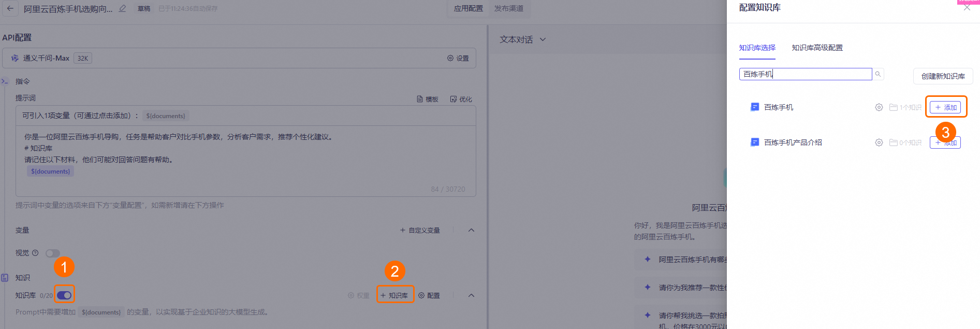980x329 pixels.
Task: Select suggestion 阿里云百炼手机有哪些
Action: click(681, 260)
